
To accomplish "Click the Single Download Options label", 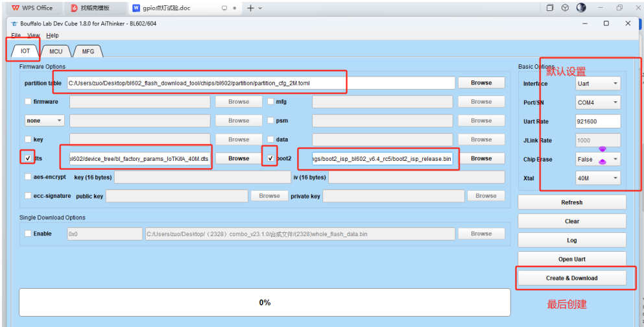I will point(52,217).
